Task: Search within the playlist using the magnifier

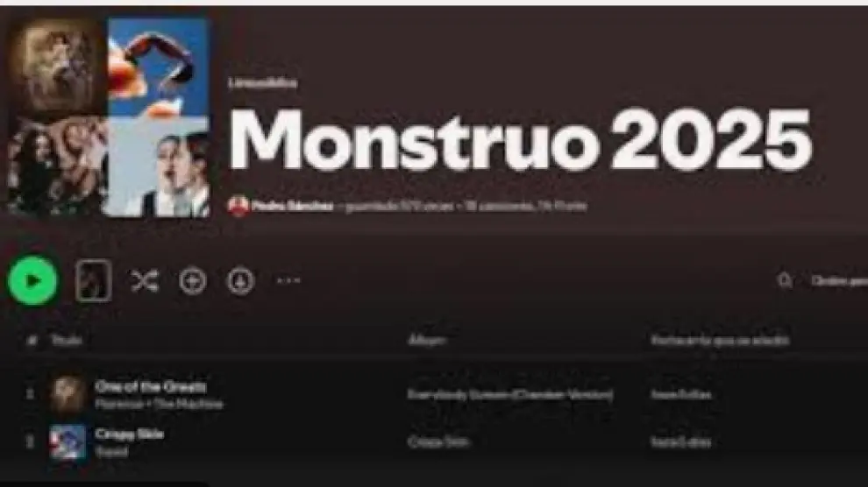Action: pyautogui.click(x=785, y=281)
